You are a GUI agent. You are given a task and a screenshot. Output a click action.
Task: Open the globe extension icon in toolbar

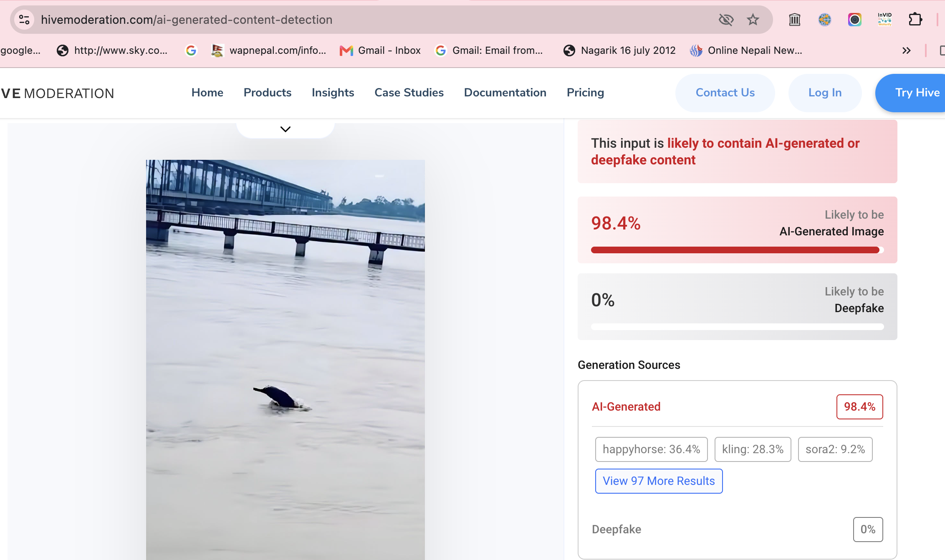(x=825, y=20)
